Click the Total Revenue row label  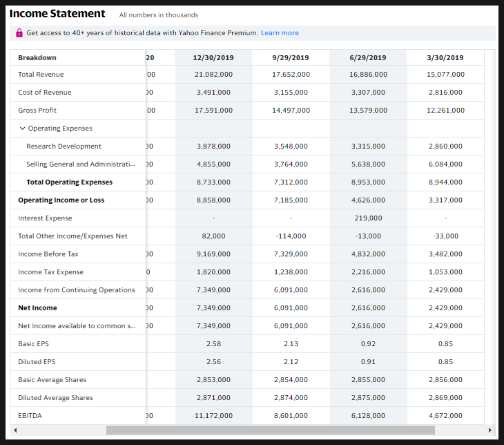click(x=41, y=75)
